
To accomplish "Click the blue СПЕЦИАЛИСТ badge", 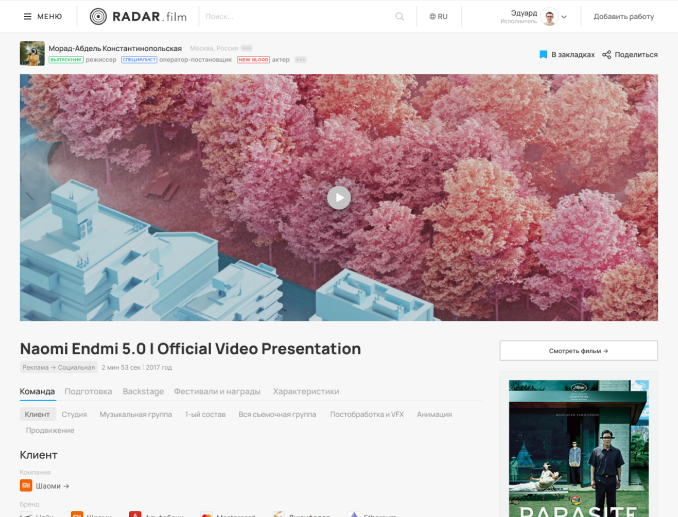I will [x=139, y=60].
